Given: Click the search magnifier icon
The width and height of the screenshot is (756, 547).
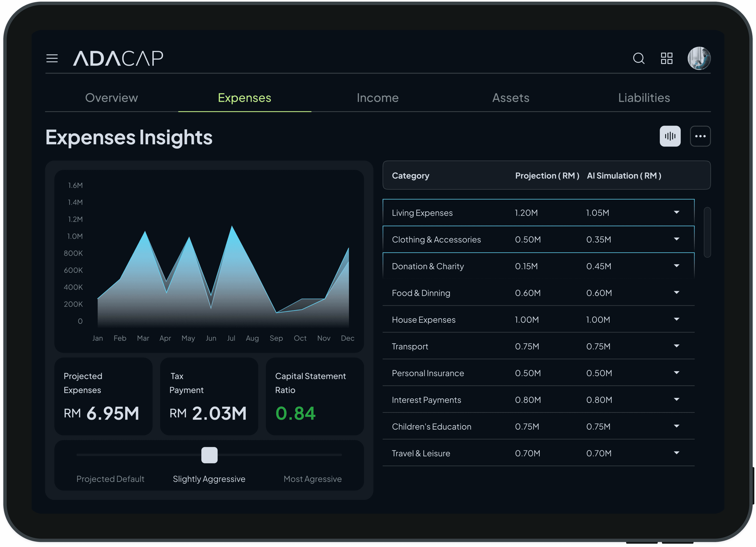Looking at the screenshot, I should 638,58.
